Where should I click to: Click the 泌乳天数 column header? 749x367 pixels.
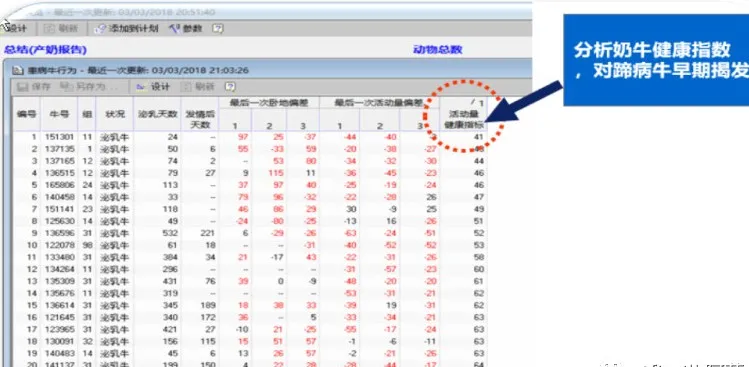[x=158, y=114]
